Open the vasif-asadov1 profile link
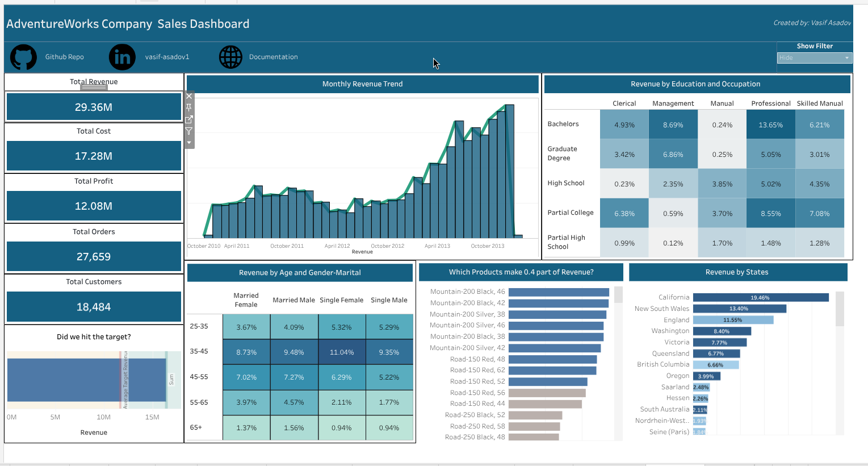 pos(167,57)
